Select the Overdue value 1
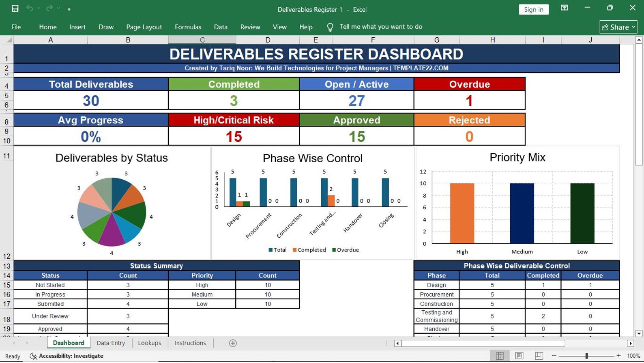The width and height of the screenshot is (644, 363). coord(469,100)
